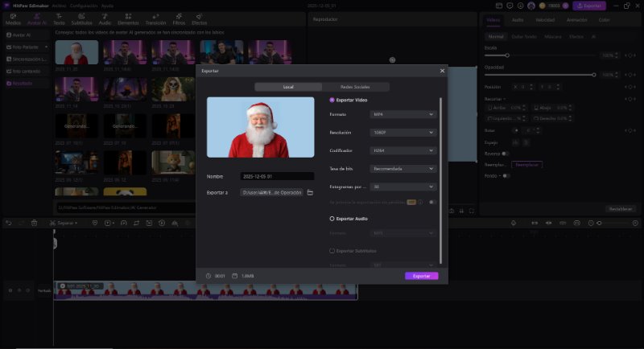The image size is (644, 349).
Task: Click the folder browse icon beside Exportar a
Action: tap(310, 192)
